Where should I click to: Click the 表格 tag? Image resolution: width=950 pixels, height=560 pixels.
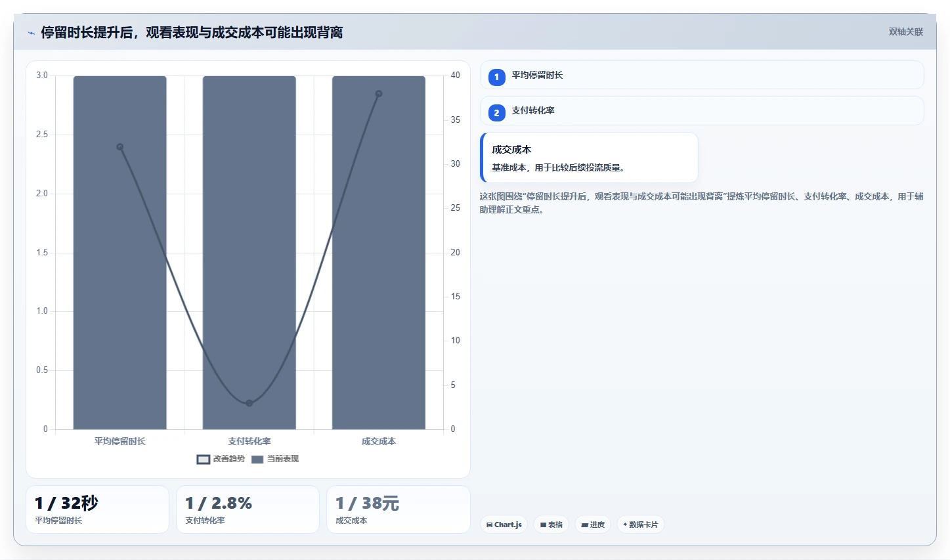(x=551, y=525)
